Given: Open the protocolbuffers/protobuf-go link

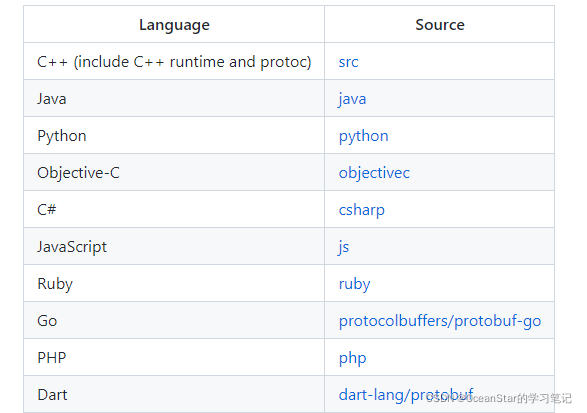Looking at the screenshot, I should click(x=440, y=321).
